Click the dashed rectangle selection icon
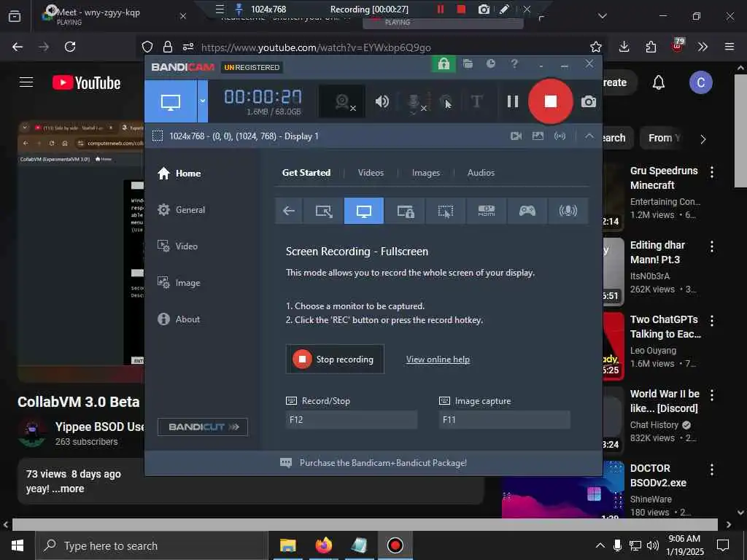The image size is (747, 560). pyautogui.click(x=158, y=136)
